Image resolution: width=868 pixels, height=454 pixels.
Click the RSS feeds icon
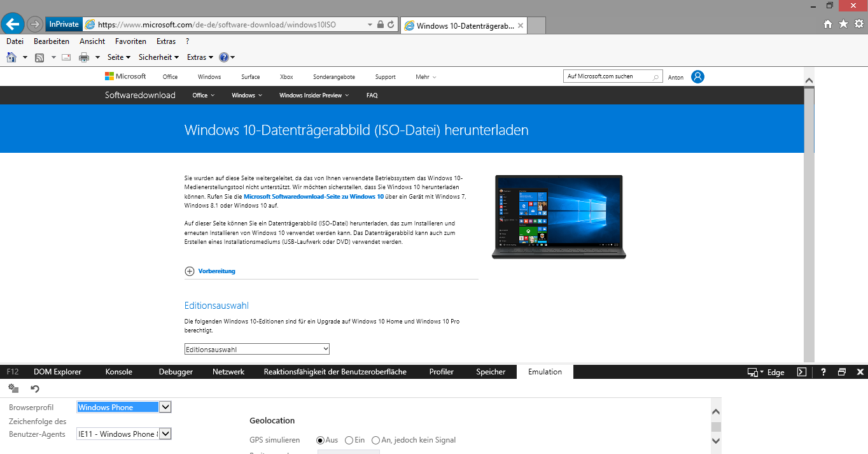[x=39, y=57]
